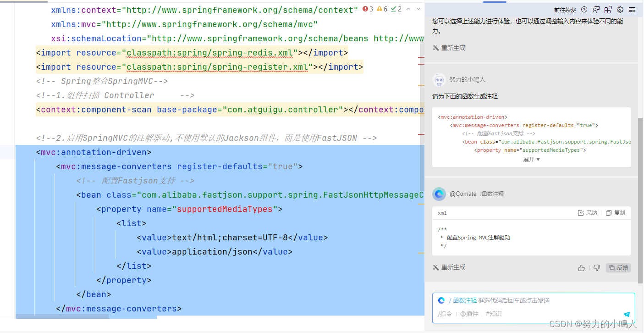The image size is (644, 333).
Task: Click 复制 to copy generated comment
Action: click(x=615, y=213)
